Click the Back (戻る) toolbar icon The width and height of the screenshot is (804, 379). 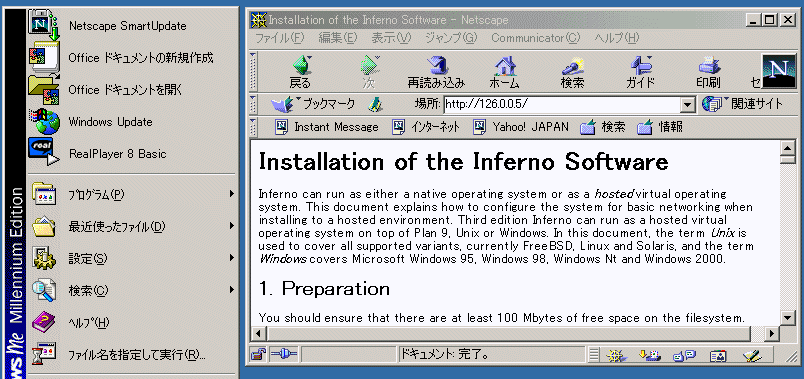300,72
